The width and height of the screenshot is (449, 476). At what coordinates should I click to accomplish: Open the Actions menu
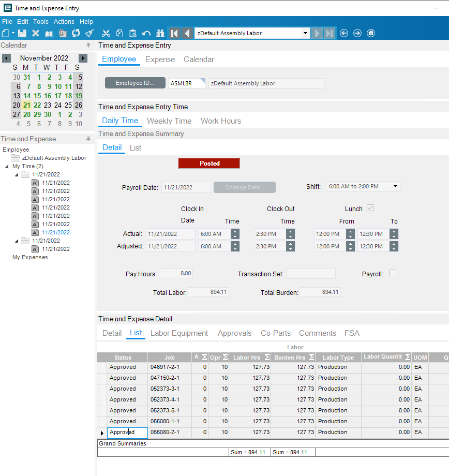[x=64, y=22]
